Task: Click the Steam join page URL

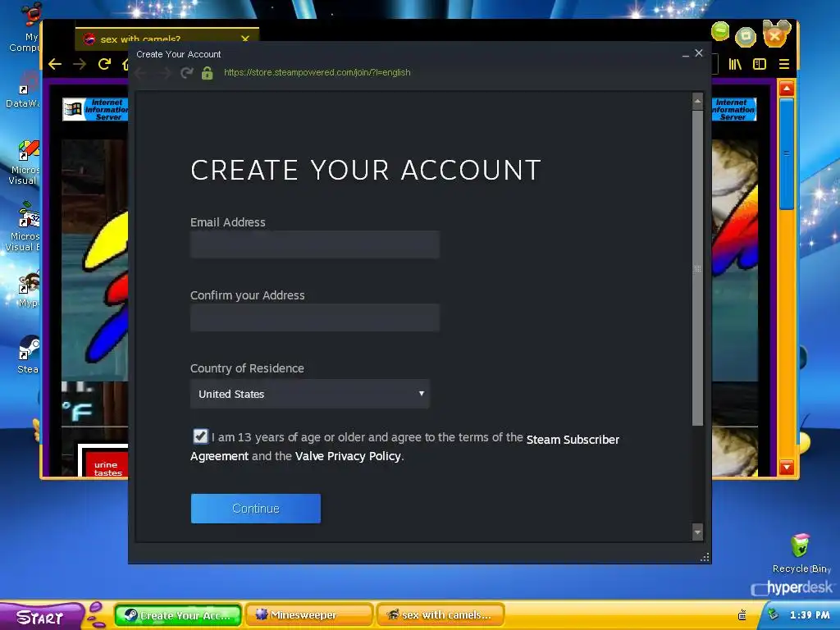Action: 317,72
